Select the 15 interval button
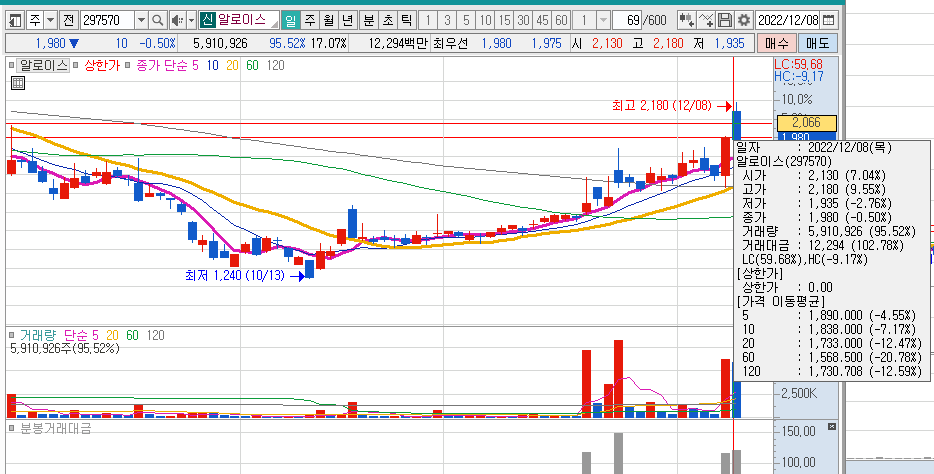Screen dimensions: 934x474 505,20
